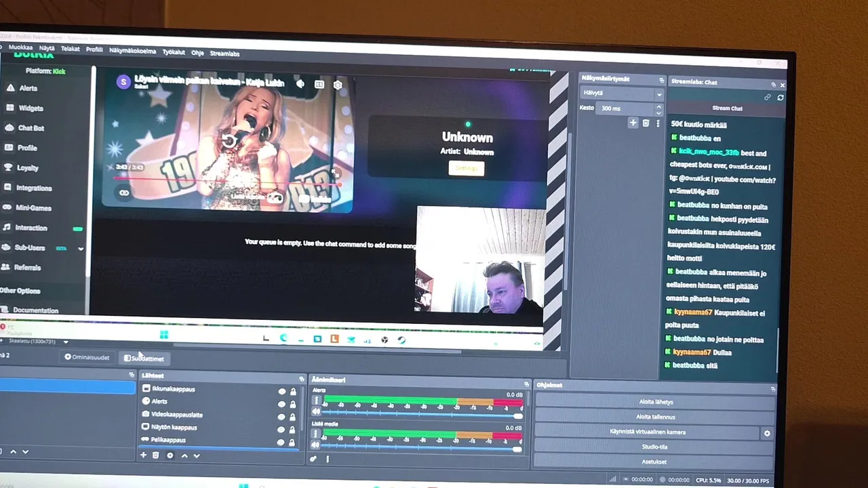This screenshot has height=488, width=868.
Task: Move the selected source down in Lähteet
Action: 197,455
